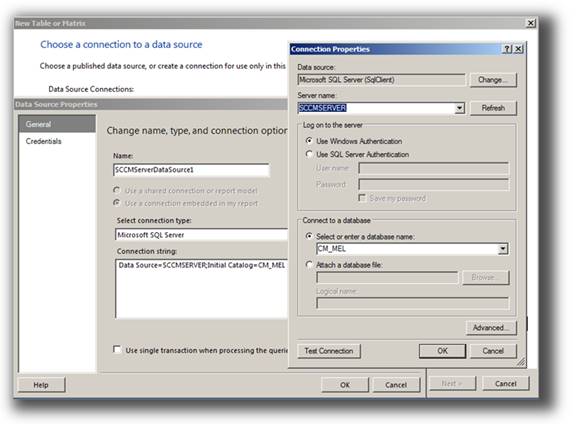Open the Microsoft SQL Server connection type dropdown

click(x=201, y=235)
